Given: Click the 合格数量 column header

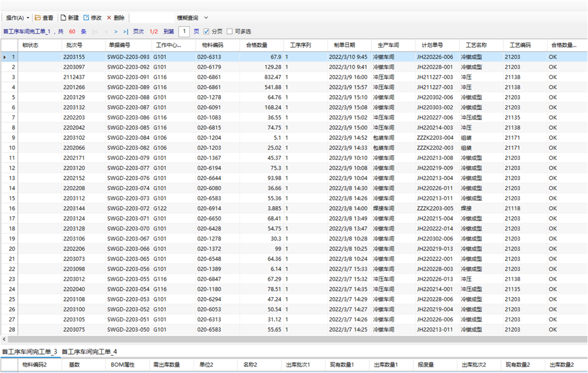Looking at the screenshot, I should click(257, 45).
